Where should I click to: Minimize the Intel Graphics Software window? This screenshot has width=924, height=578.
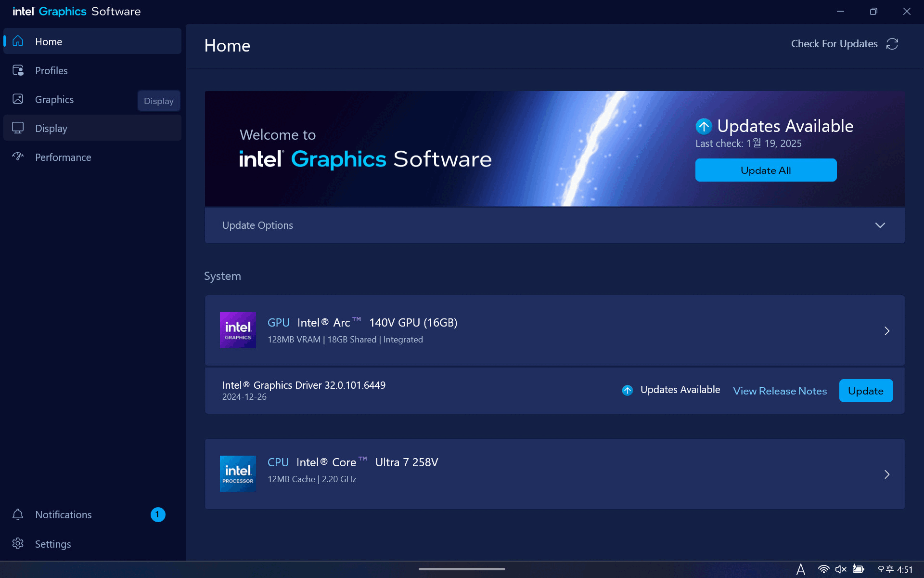click(x=840, y=11)
